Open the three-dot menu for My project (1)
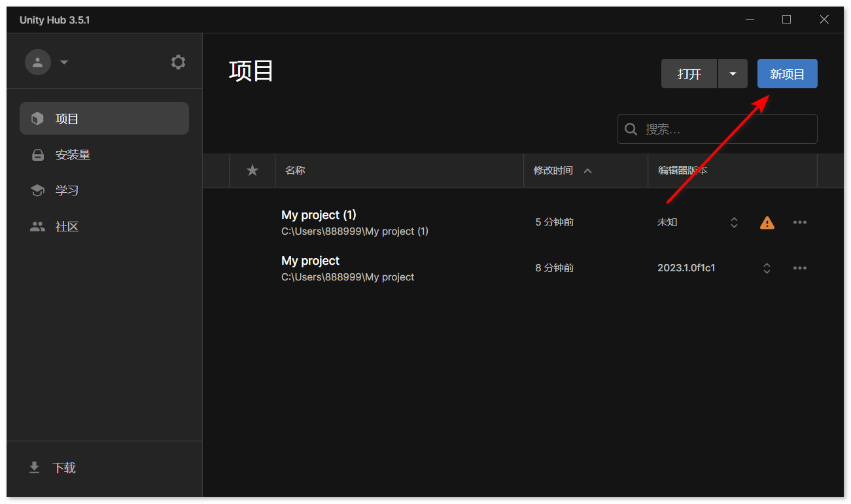Image resolution: width=851 pixels, height=504 pixels. click(800, 222)
